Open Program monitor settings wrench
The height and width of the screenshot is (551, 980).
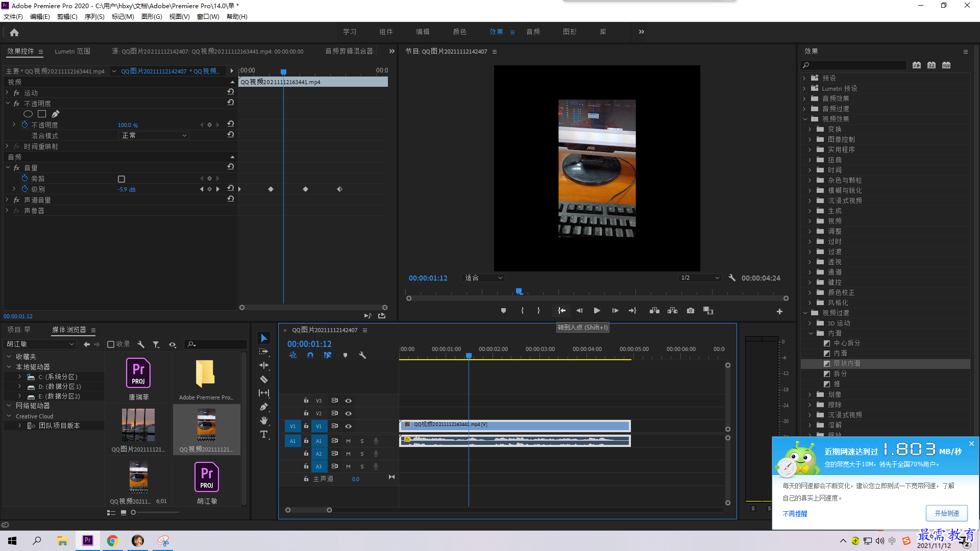click(x=732, y=278)
